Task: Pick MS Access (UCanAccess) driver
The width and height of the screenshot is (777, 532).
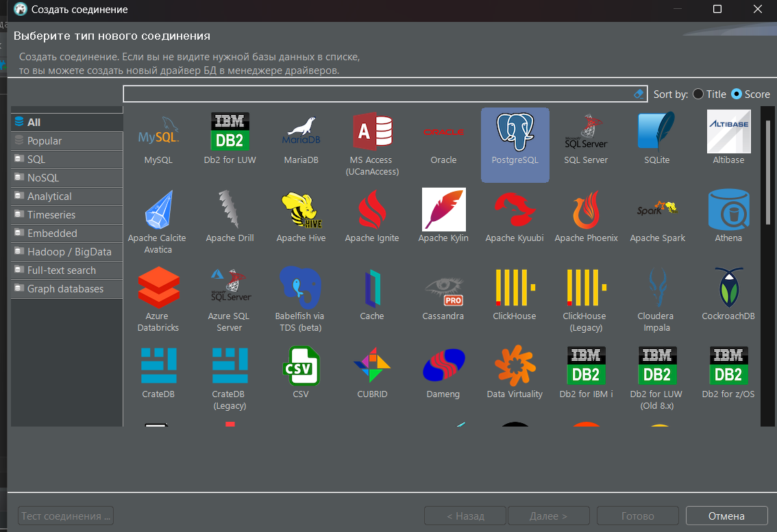Action: (372, 144)
